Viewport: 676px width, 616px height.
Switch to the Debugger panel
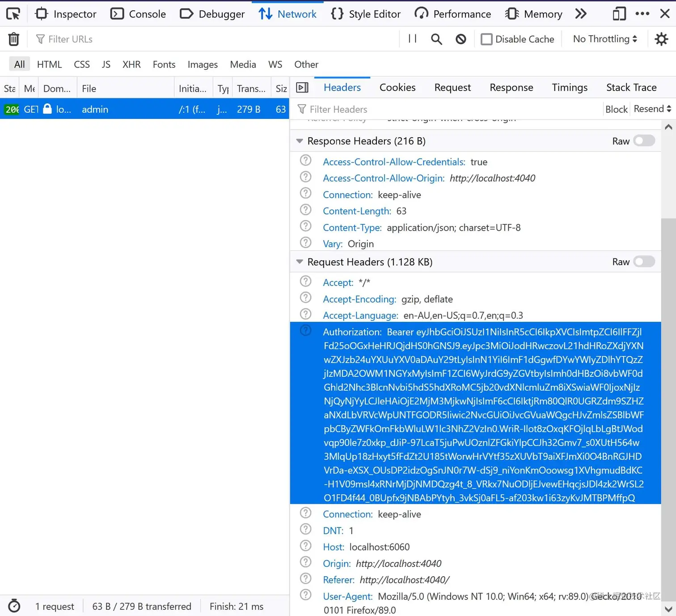[x=212, y=14]
